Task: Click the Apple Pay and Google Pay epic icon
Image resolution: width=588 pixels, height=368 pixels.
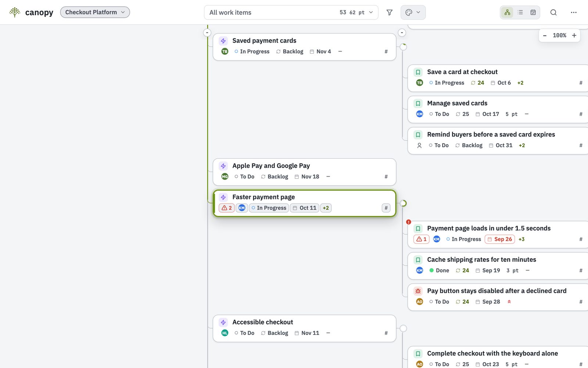Action: click(223, 166)
